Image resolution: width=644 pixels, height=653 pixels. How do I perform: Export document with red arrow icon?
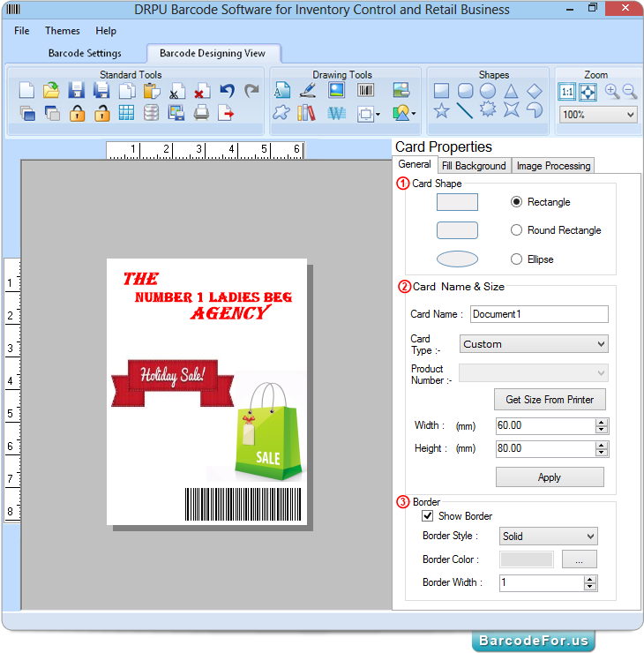226,113
